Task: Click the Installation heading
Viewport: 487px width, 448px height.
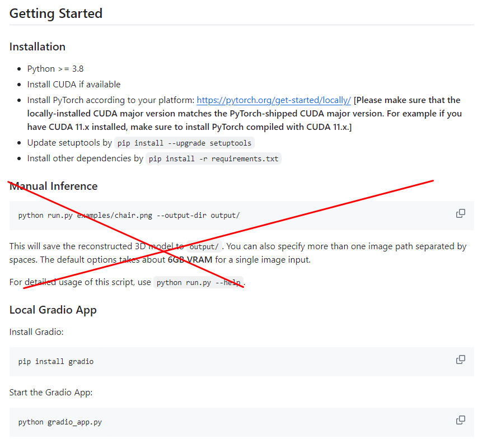Action: tap(38, 46)
